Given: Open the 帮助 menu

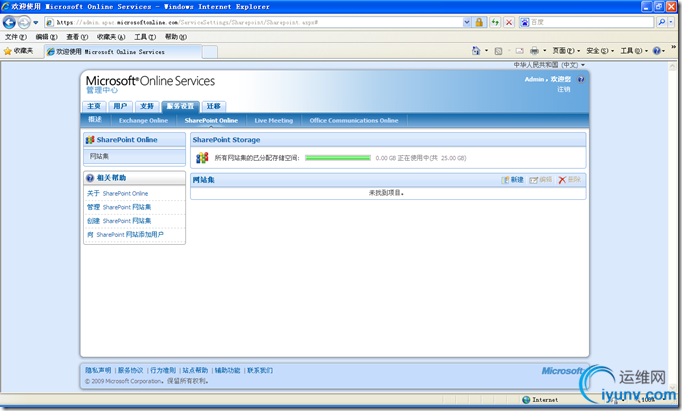Looking at the screenshot, I should coord(176,37).
